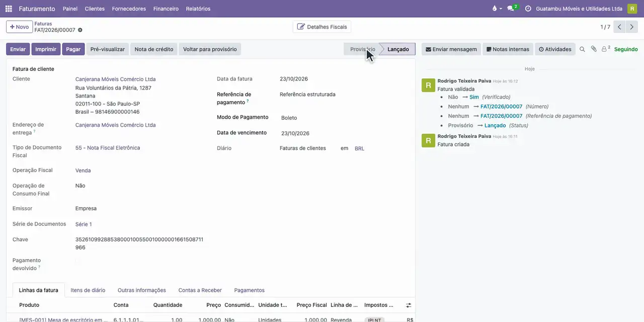The image size is (644, 322).
Task: Open Detalhes Fiscais stat button
Action: [322, 27]
